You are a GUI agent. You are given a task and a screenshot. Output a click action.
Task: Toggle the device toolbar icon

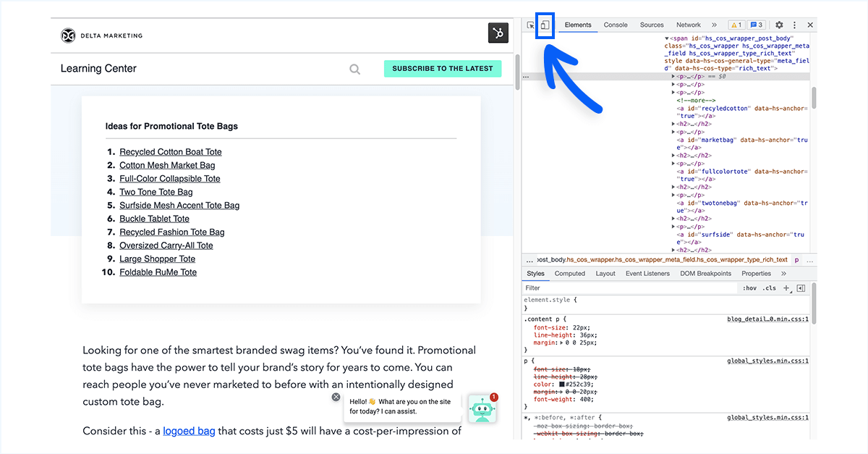tap(545, 25)
